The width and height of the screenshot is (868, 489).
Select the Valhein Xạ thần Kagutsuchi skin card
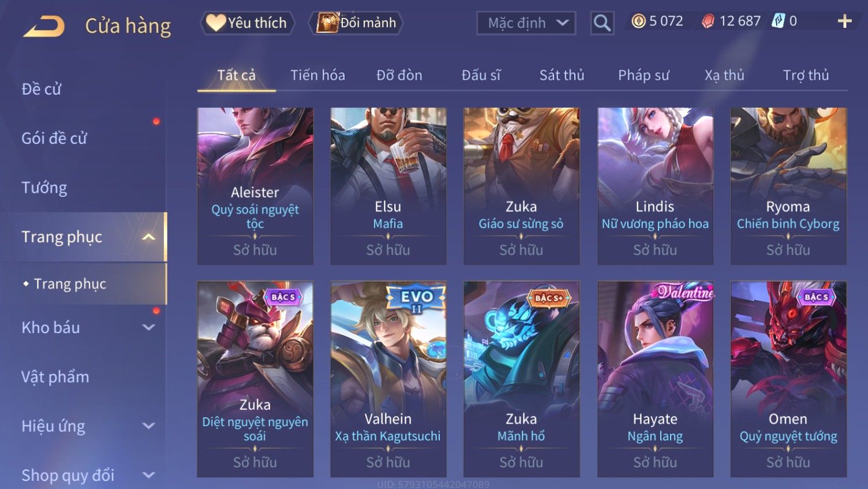click(388, 379)
